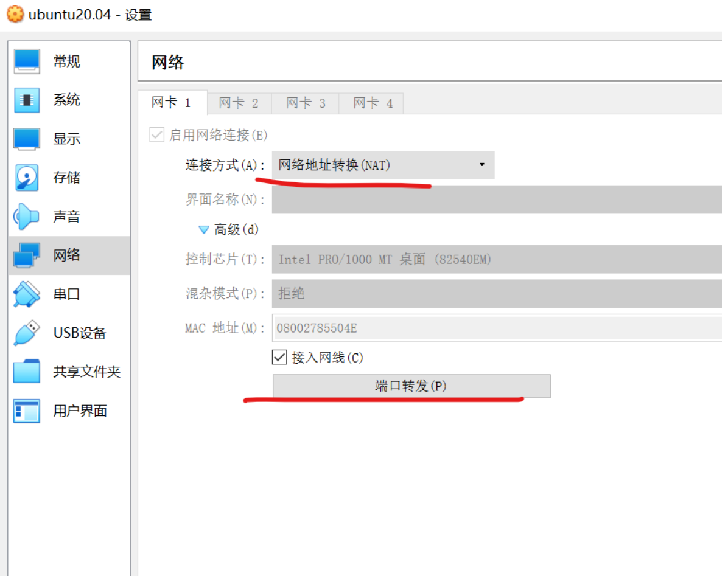
Task: Open the 显示 (Display) monitor icon
Action: [x=27, y=139]
